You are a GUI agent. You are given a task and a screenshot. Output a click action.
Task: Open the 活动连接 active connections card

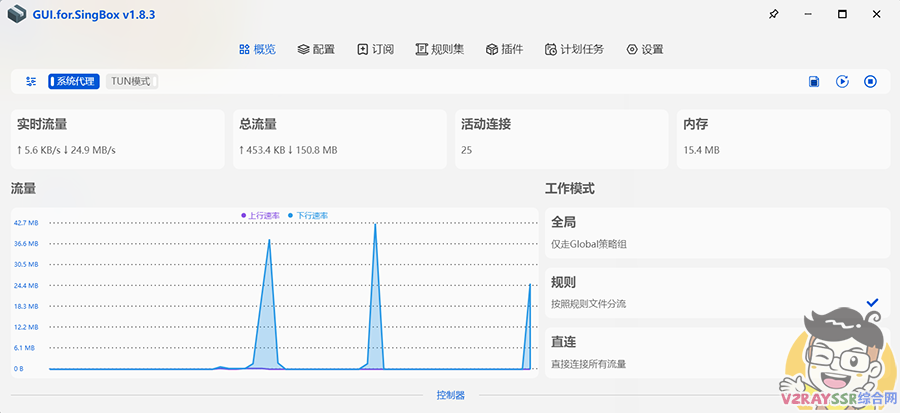[562, 139]
